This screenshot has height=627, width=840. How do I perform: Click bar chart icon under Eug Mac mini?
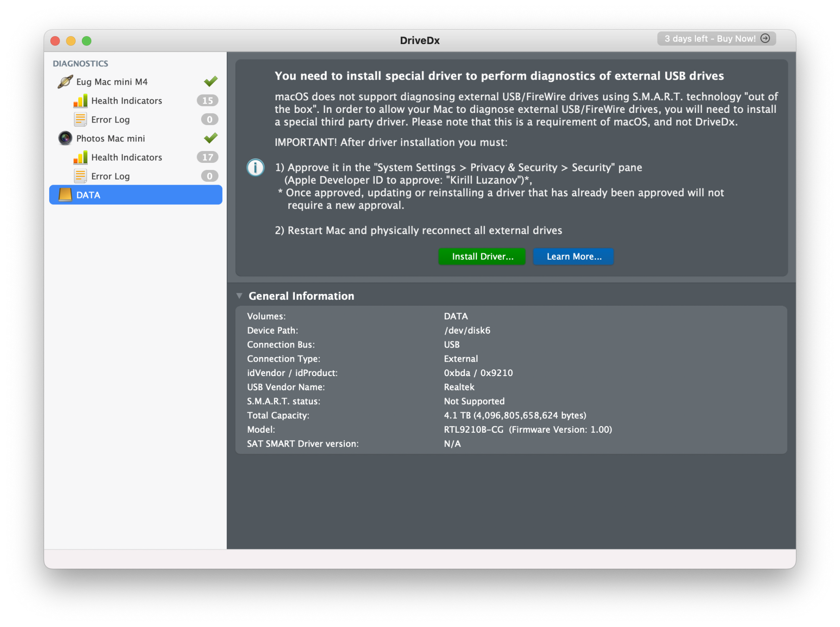click(x=80, y=101)
